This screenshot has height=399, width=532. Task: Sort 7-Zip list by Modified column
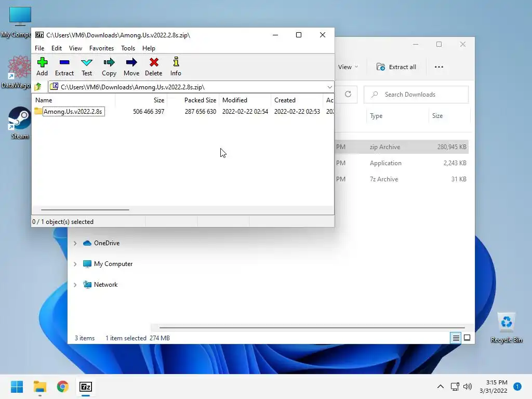click(245, 100)
